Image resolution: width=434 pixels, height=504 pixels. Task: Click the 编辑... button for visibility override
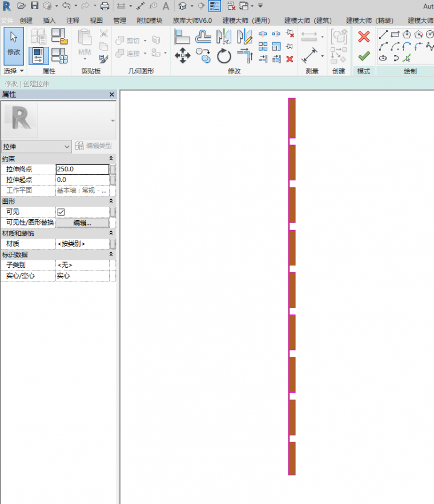[82, 223]
